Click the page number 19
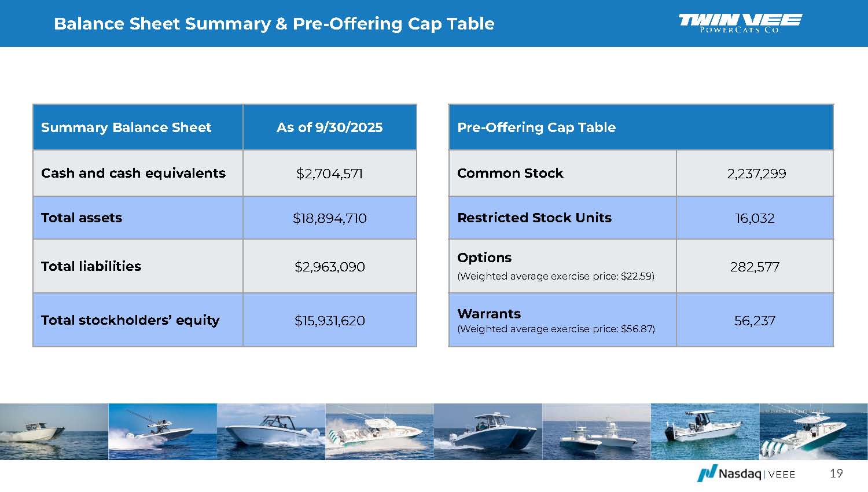Image resolution: width=868 pixels, height=492 pixels. [x=836, y=473]
